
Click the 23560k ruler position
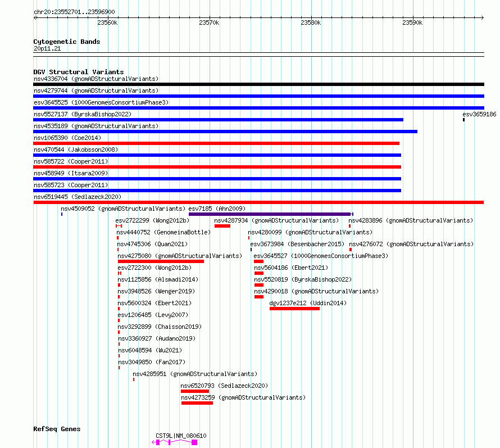tap(107, 22)
